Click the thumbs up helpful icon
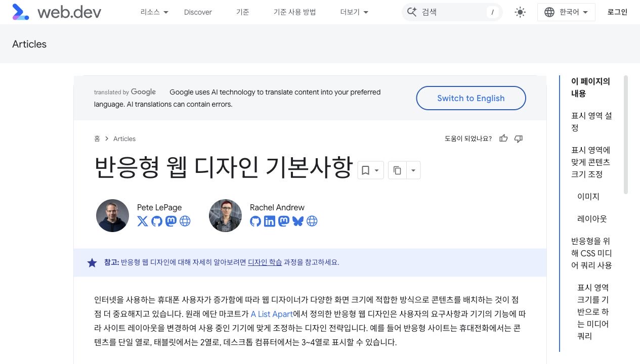 503,139
